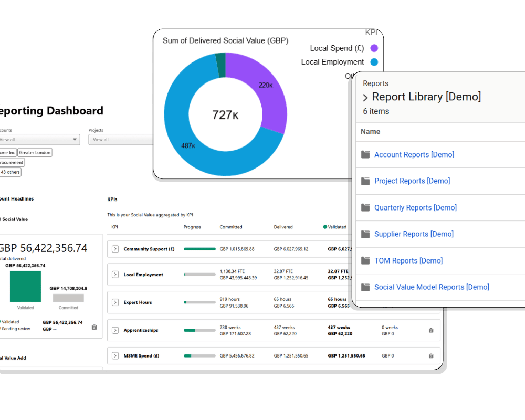The width and height of the screenshot is (525, 420).
Task: Click the TOM Reports folder icon
Action: pos(365,260)
